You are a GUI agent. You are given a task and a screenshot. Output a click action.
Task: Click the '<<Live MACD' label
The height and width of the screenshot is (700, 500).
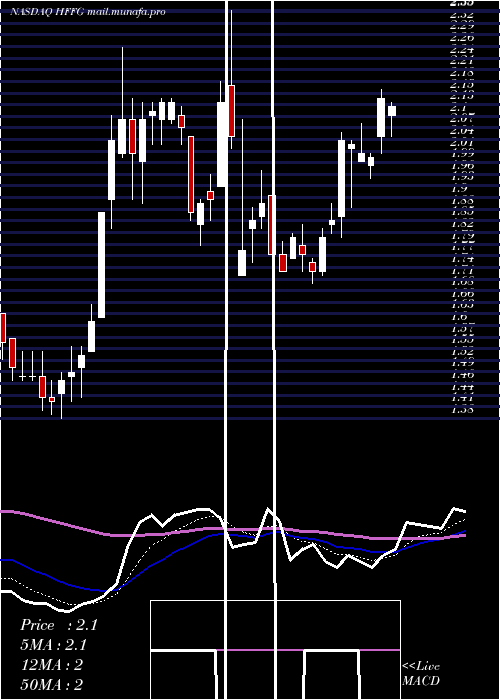point(421,674)
